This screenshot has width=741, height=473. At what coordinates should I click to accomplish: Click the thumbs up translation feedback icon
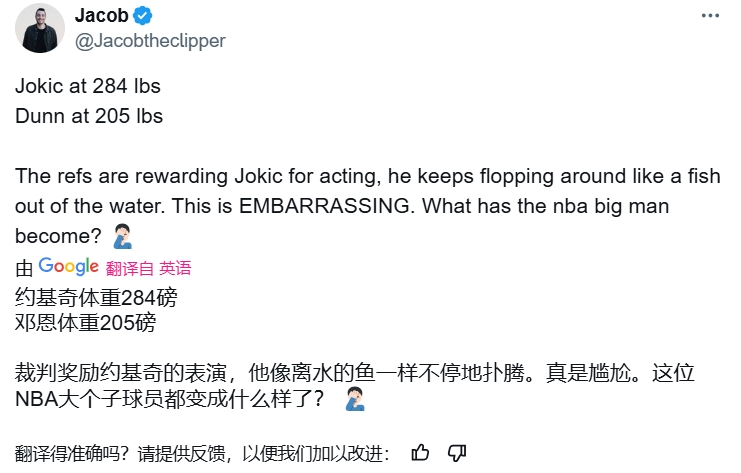[421, 452]
